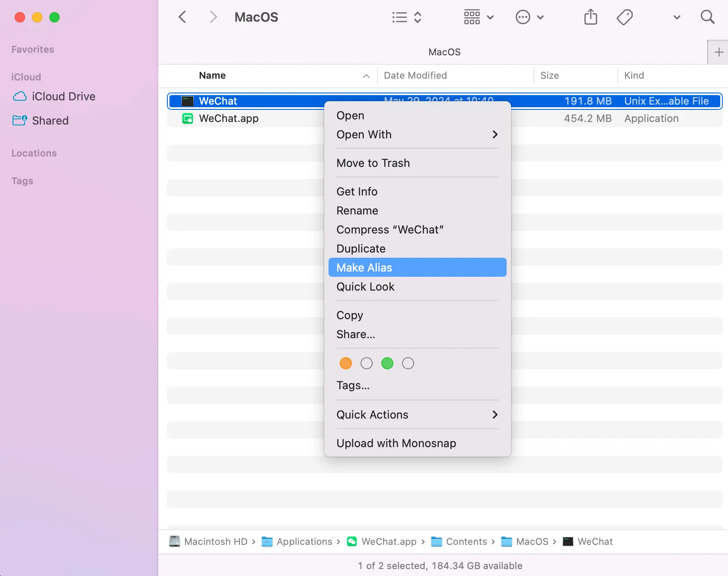Click the Tags sidebar heading
The height and width of the screenshot is (576, 728).
[x=22, y=181]
